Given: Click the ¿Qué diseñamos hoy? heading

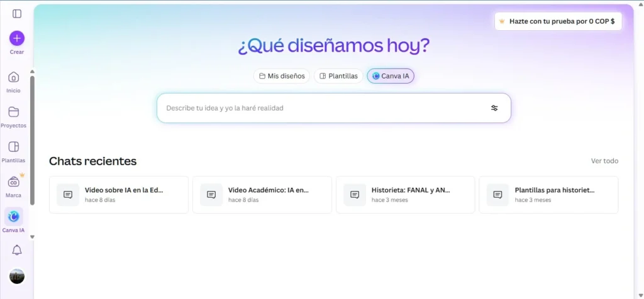Looking at the screenshot, I should click(x=334, y=46).
